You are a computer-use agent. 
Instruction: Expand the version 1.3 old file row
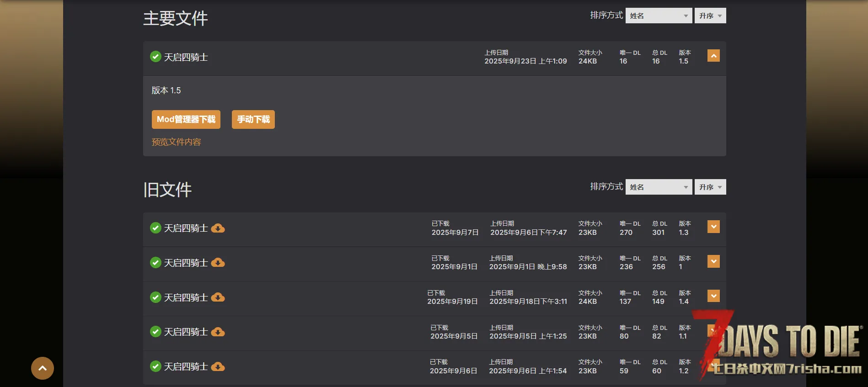(x=713, y=227)
